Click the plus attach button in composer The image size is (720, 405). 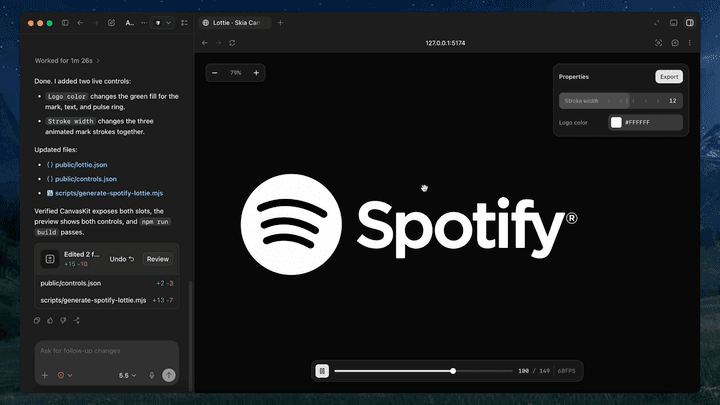pos(45,375)
